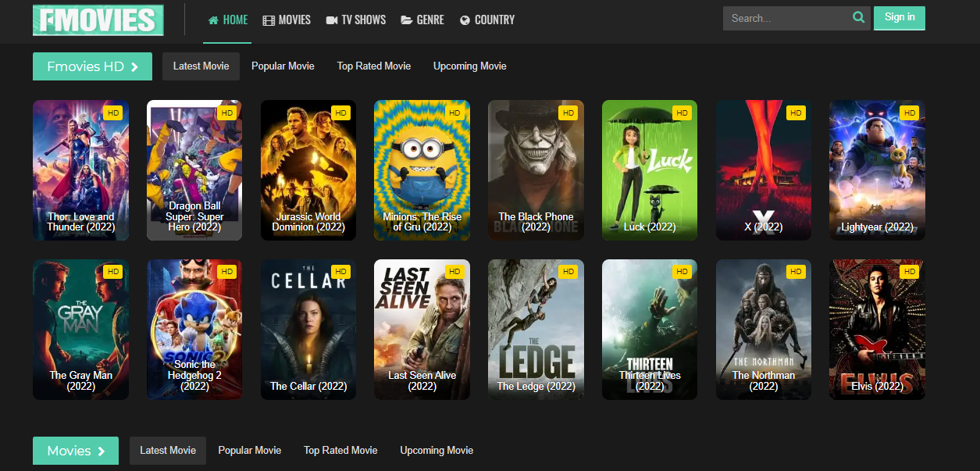Switch to the Popular Movie tab

(283, 66)
